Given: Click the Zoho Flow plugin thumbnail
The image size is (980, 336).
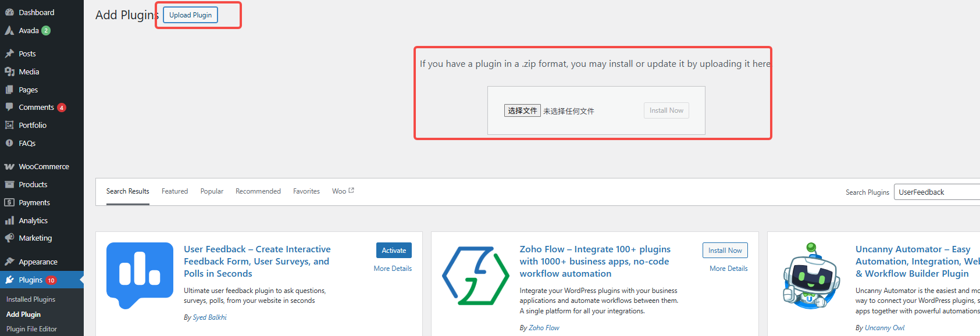Looking at the screenshot, I should 476,276.
